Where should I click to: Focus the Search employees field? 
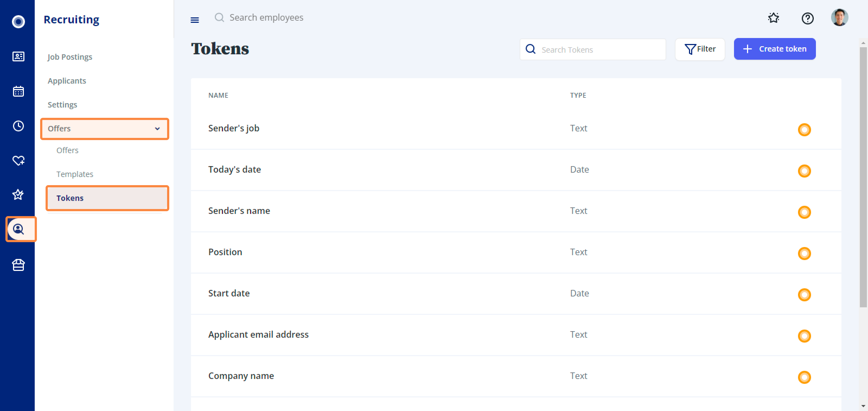click(266, 17)
